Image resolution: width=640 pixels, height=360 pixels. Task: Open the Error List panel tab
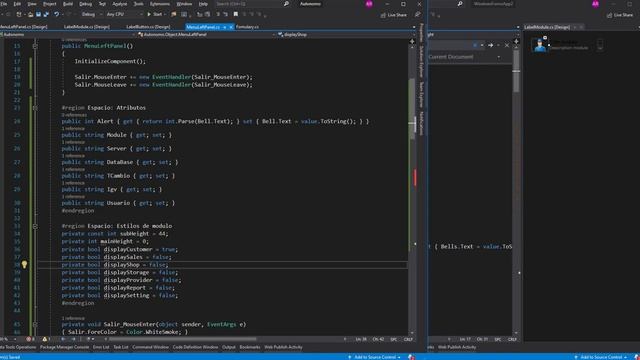pos(101,347)
